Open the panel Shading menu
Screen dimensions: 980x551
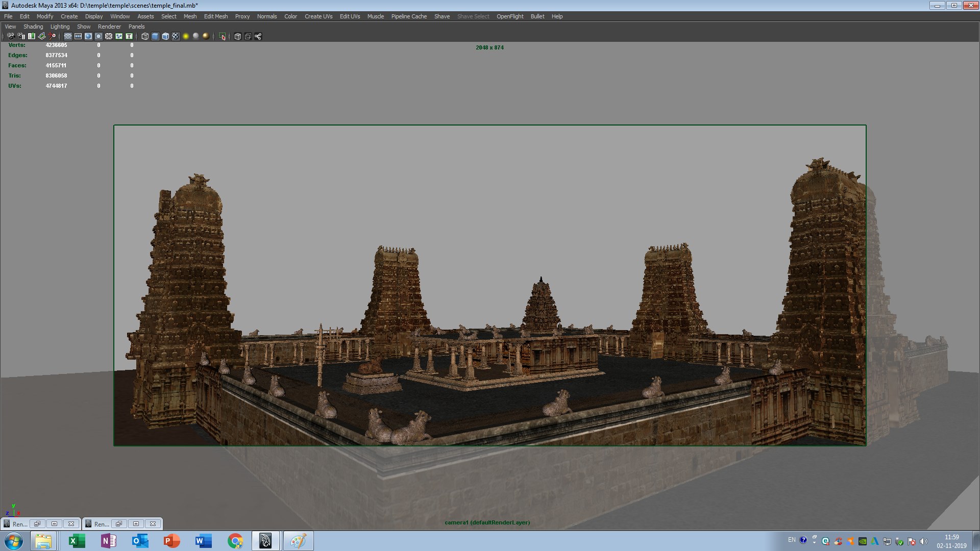[x=33, y=27]
